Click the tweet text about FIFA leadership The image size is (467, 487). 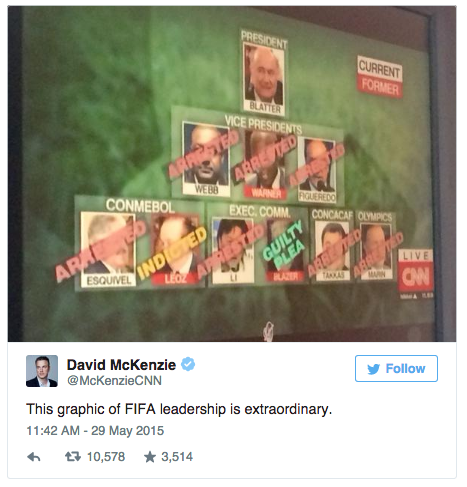tap(179, 409)
